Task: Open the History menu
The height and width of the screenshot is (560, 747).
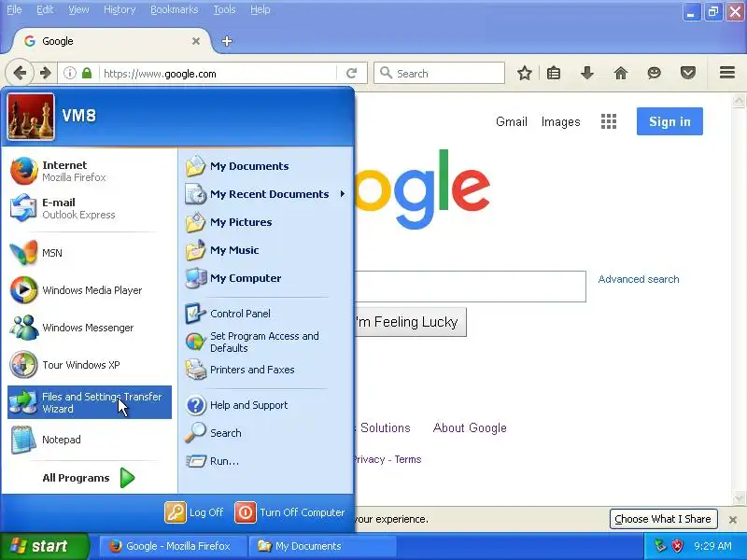Action: point(120,9)
